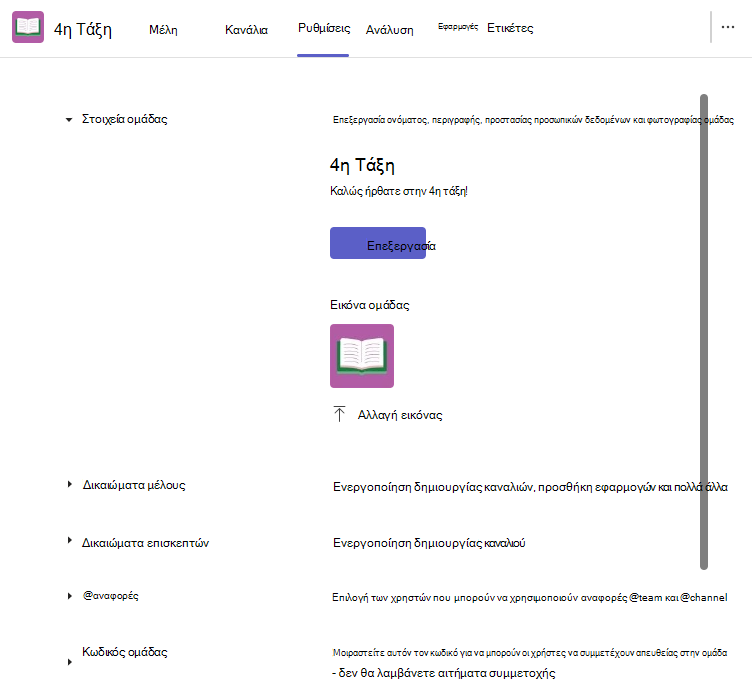
Task: Click the Στοιχεία ομάδας section label
Action: coord(125,119)
